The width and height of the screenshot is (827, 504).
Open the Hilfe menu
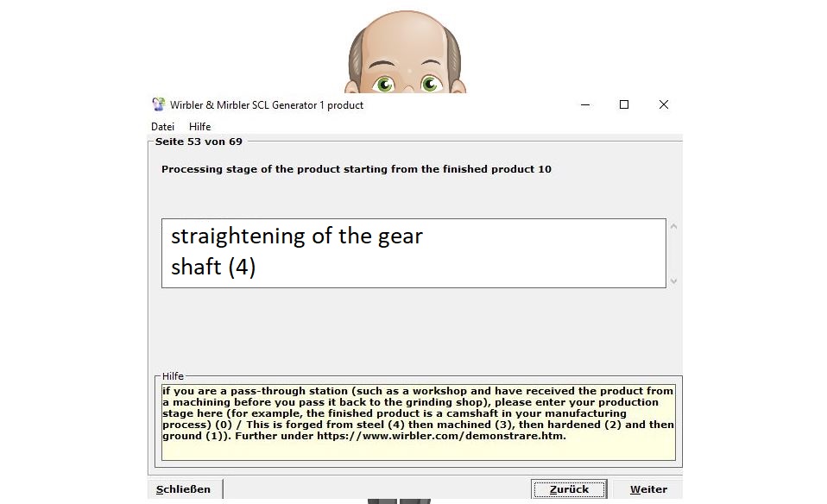(x=199, y=127)
